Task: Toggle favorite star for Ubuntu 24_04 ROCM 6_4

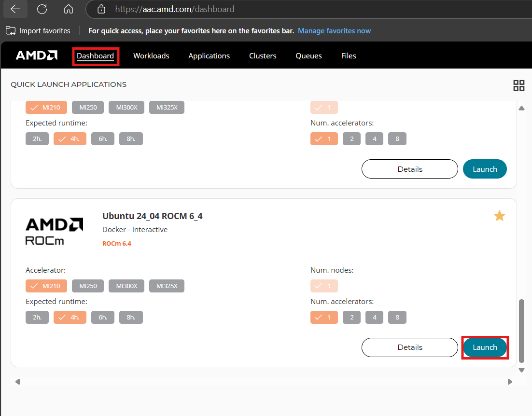Action: point(500,216)
